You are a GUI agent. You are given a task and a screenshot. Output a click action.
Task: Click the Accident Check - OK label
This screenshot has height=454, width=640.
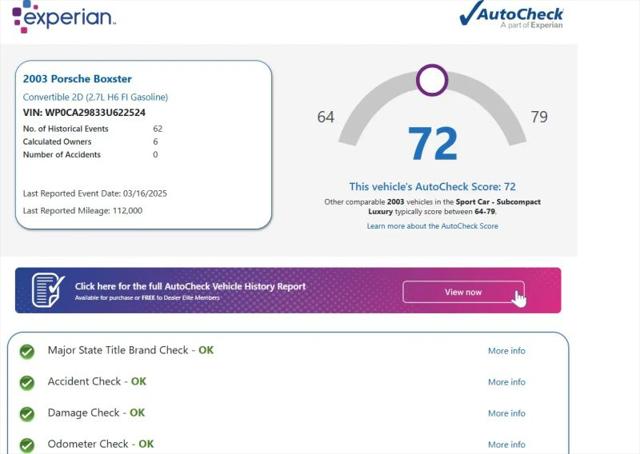[97, 381]
